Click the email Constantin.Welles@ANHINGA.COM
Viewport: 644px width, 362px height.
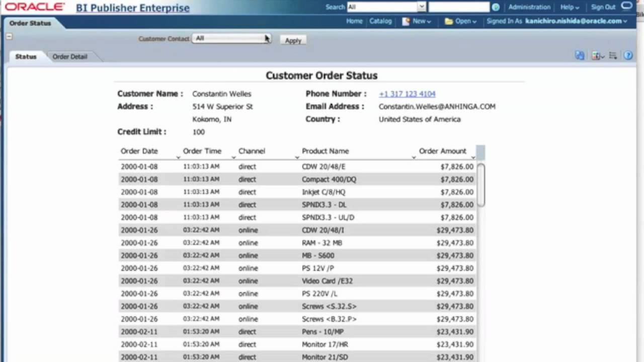[437, 107]
